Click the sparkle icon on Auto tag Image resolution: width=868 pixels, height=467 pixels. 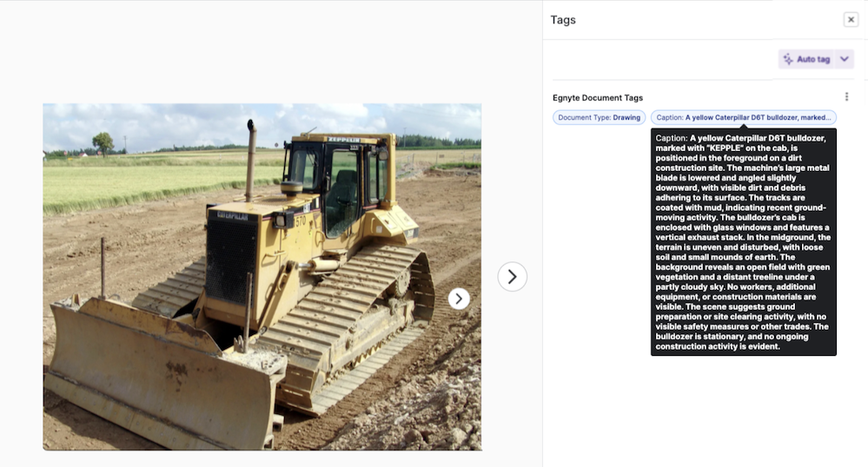pyautogui.click(x=788, y=59)
